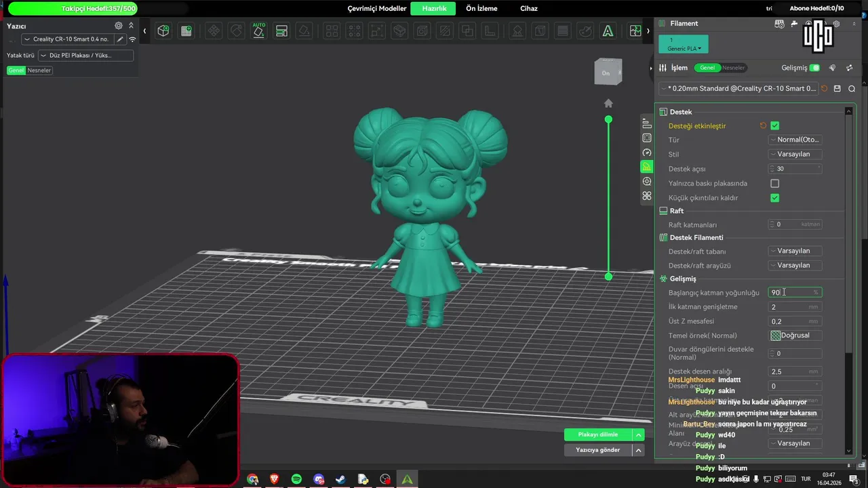Uncheck Küçük çıkıntıları kaldır checkbox
868x488 pixels.
[775, 198]
